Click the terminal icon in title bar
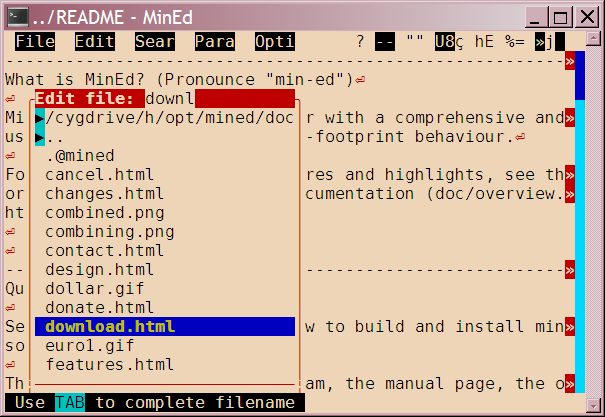This screenshot has height=417, width=605. click(18, 17)
